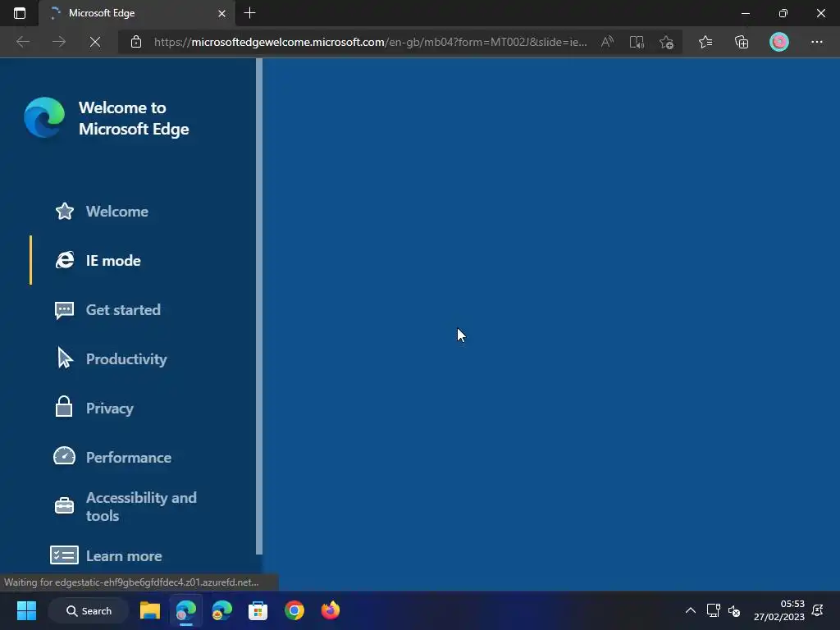Click the Productivity cursor icon
840x630 pixels.
click(64, 358)
